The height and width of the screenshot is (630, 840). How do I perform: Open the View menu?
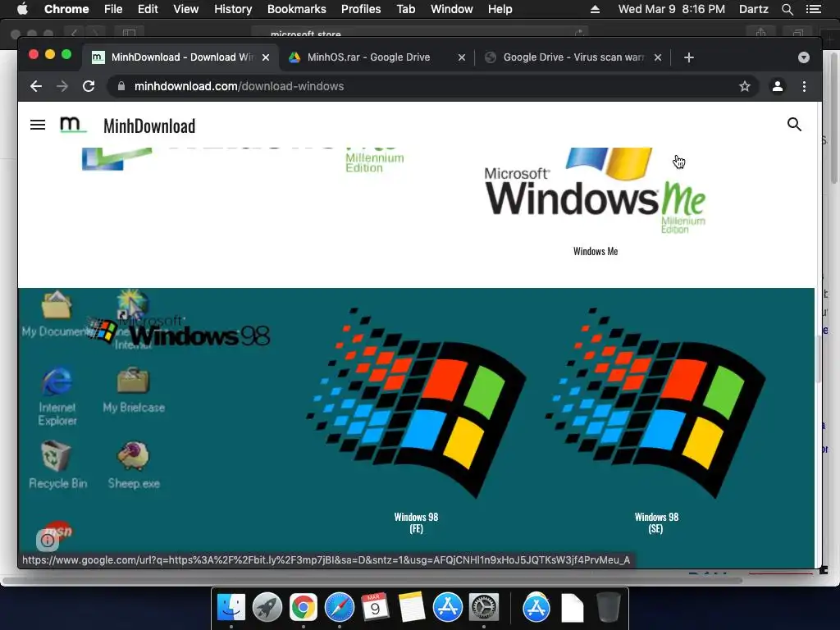[x=186, y=9]
